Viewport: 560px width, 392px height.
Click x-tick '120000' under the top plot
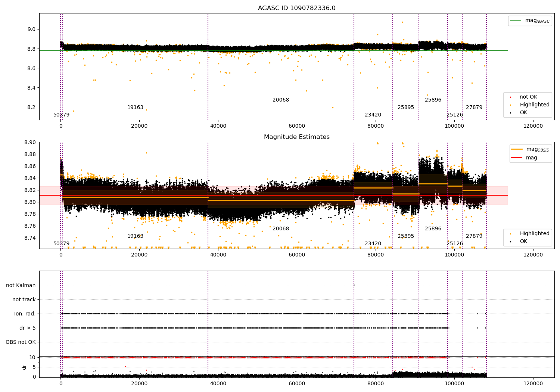533,126
